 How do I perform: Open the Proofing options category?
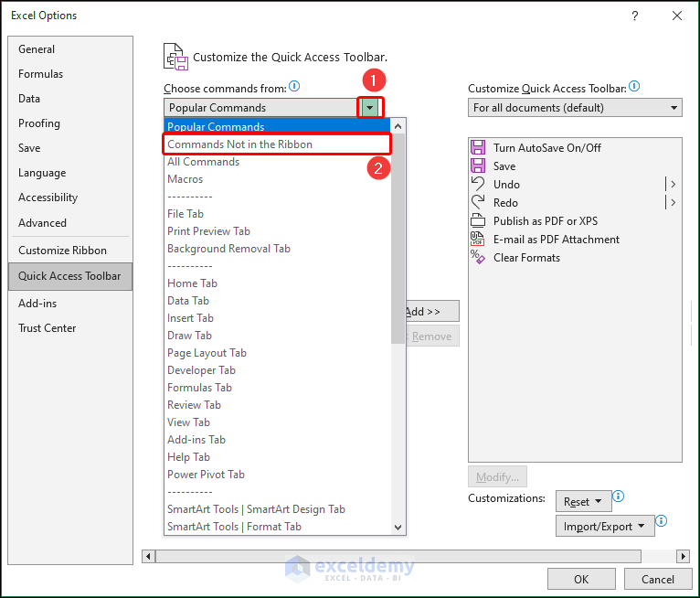[x=70, y=123]
